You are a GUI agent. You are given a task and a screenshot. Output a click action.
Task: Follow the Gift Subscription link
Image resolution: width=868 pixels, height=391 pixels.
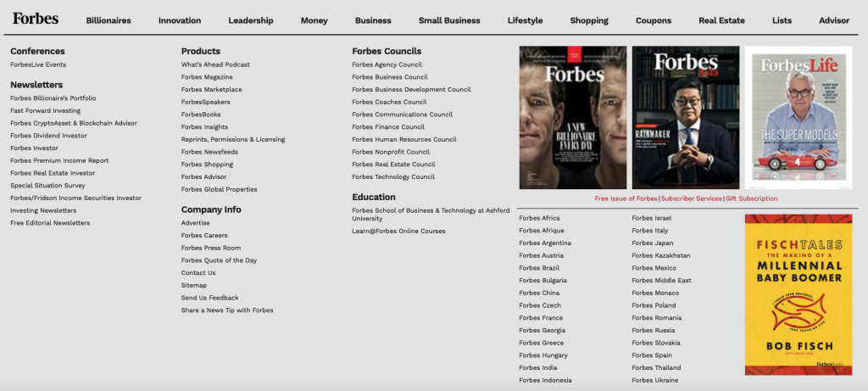[x=751, y=198]
